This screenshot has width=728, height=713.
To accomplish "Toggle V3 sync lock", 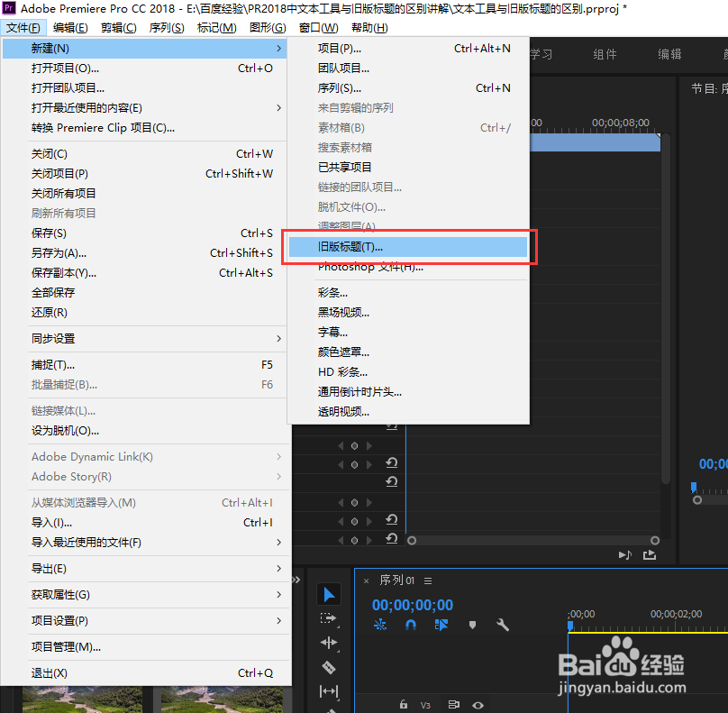I will coord(453,705).
